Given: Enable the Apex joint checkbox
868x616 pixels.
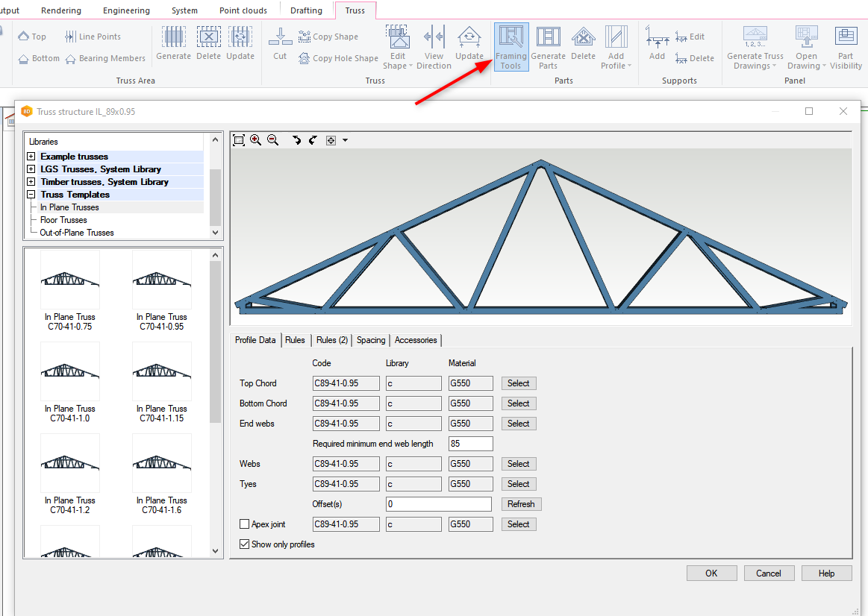Looking at the screenshot, I should point(244,524).
